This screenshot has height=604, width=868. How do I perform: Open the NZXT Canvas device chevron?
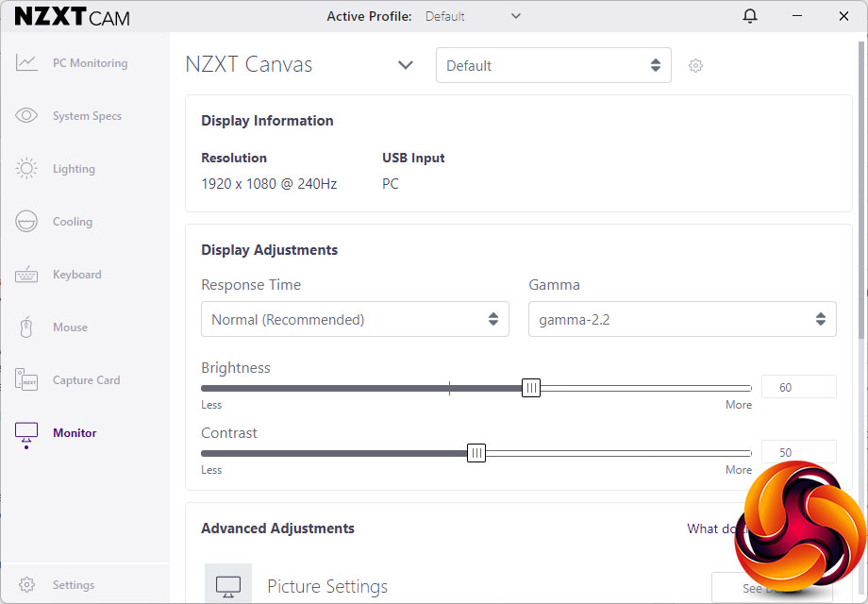click(x=406, y=65)
